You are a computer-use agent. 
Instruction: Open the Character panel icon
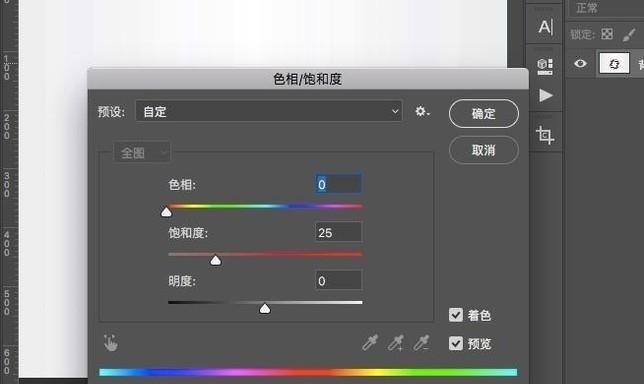(x=545, y=27)
